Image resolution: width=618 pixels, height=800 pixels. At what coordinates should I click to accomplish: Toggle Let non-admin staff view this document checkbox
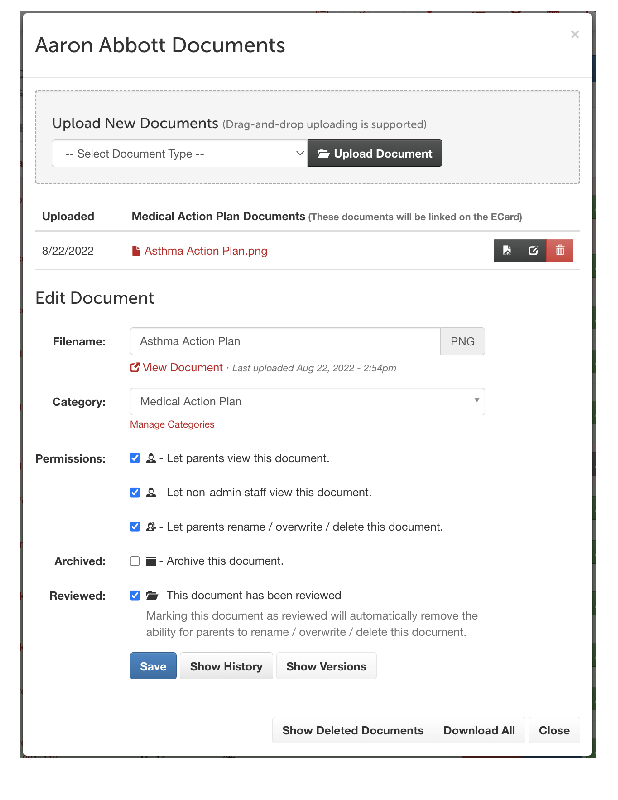(x=135, y=492)
